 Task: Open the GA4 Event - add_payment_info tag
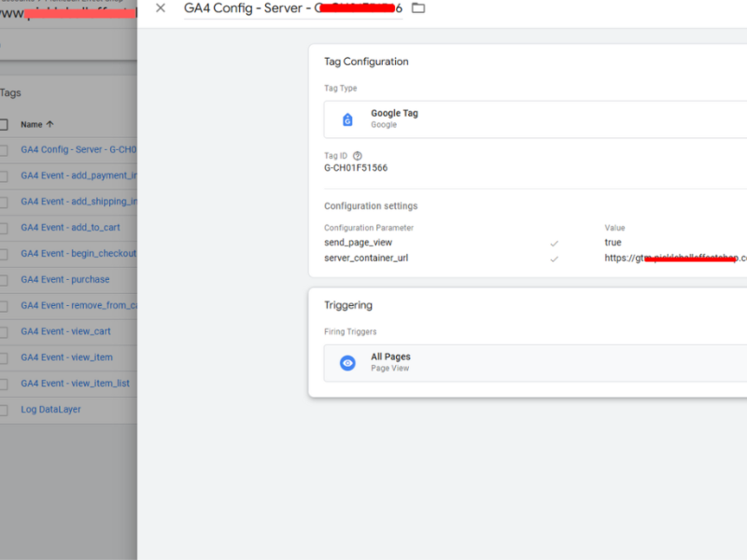click(x=78, y=175)
